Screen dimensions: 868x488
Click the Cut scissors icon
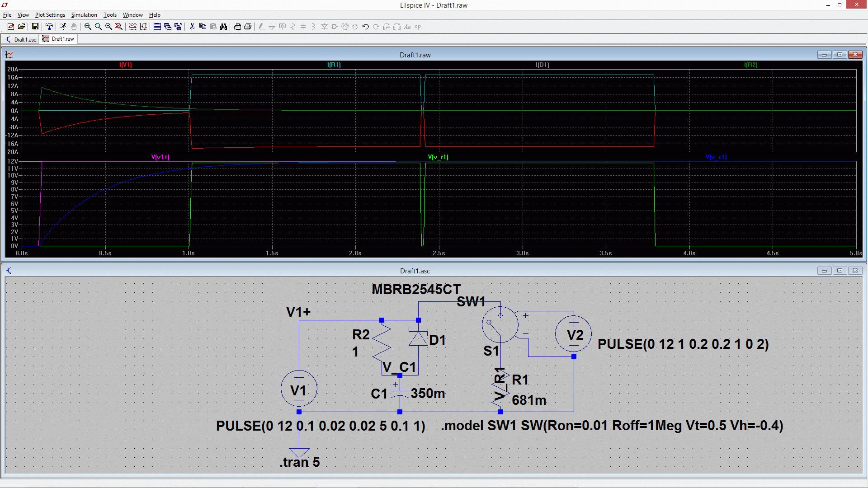pos(192,27)
